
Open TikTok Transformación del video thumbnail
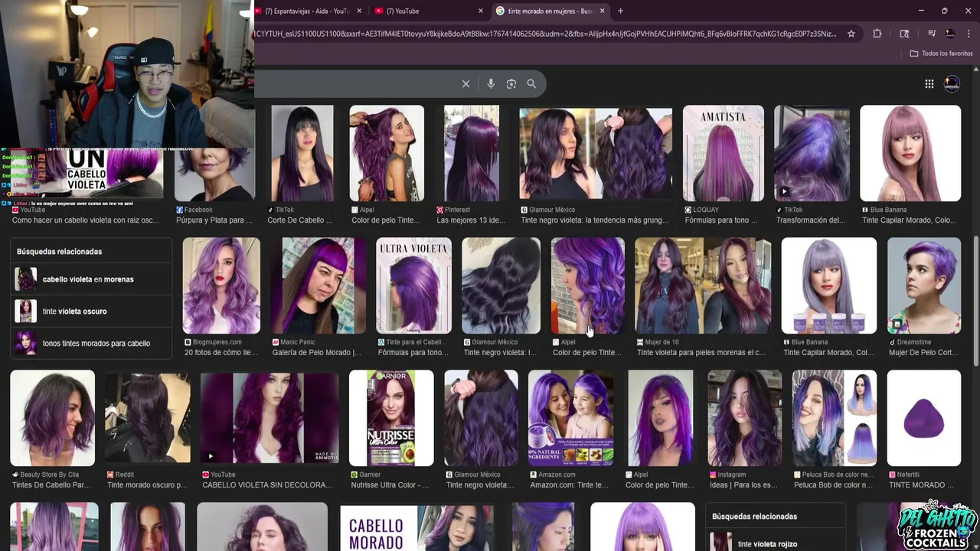(812, 153)
